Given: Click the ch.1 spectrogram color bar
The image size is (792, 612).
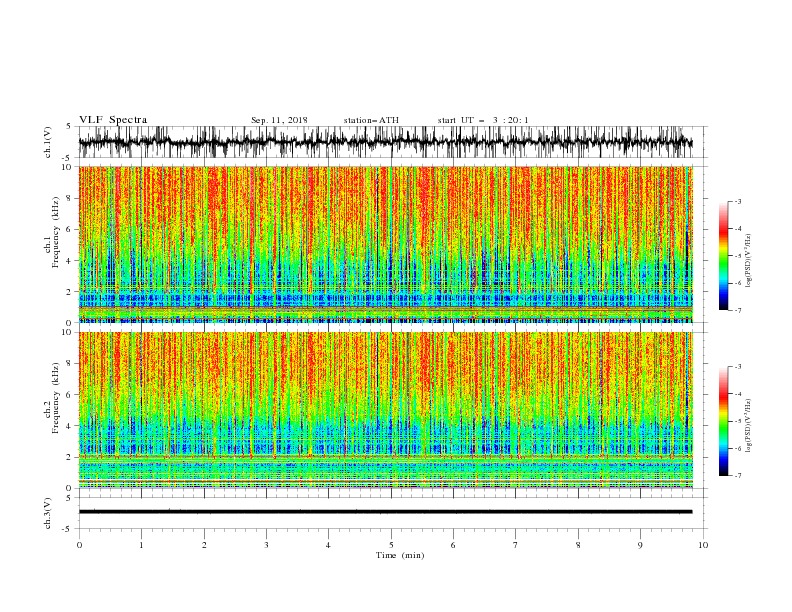Looking at the screenshot, I should pos(723,256).
